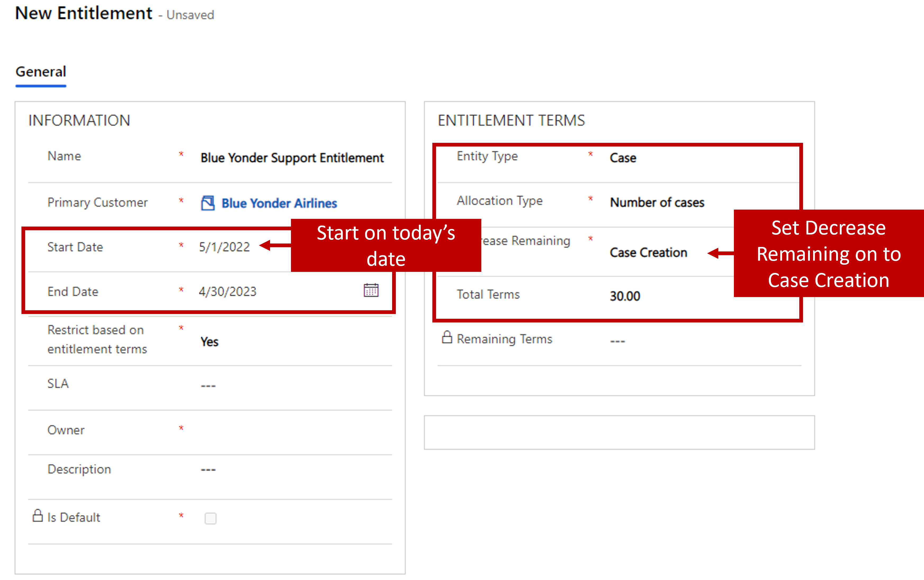Open the Entity Type Case dropdown
This screenshot has width=924, height=580.
(623, 158)
